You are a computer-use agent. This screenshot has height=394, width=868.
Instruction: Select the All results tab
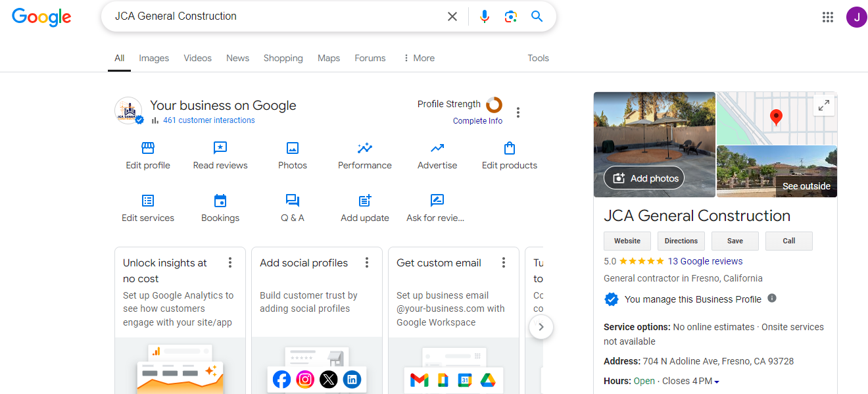(119, 58)
